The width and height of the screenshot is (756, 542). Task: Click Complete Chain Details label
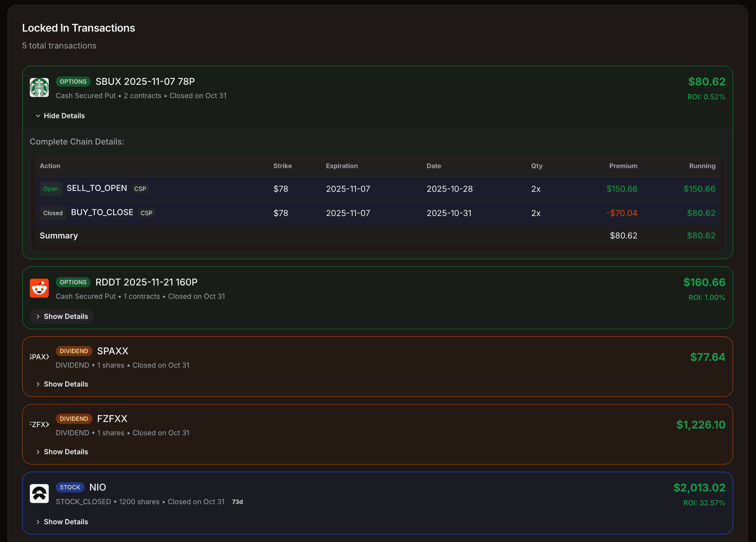77,142
